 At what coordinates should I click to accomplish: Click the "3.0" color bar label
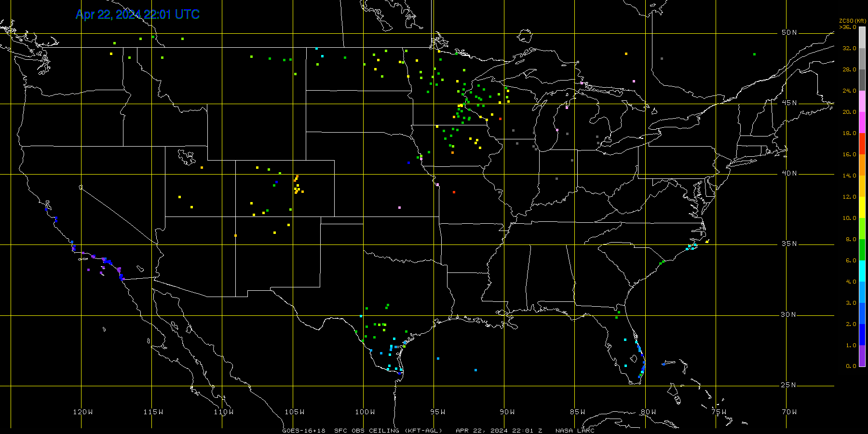click(x=851, y=303)
